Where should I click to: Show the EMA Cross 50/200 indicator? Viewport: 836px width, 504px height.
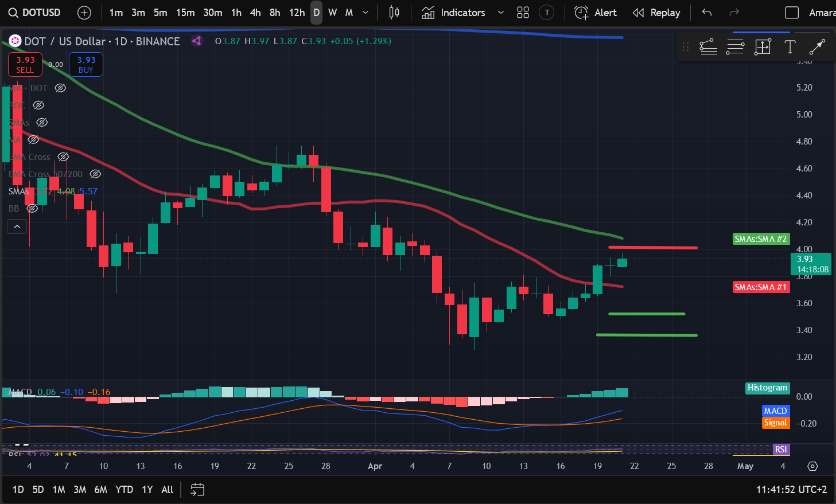pos(95,174)
